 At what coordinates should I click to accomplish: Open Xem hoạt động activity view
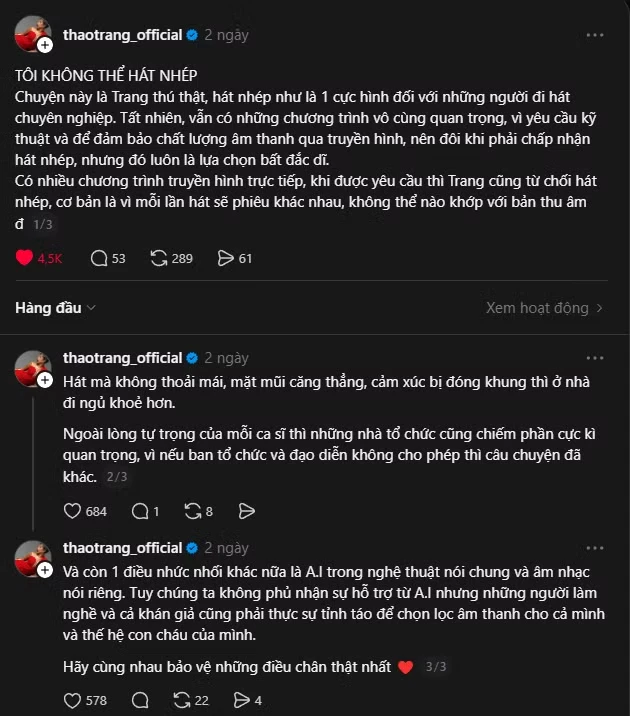[544, 308]
